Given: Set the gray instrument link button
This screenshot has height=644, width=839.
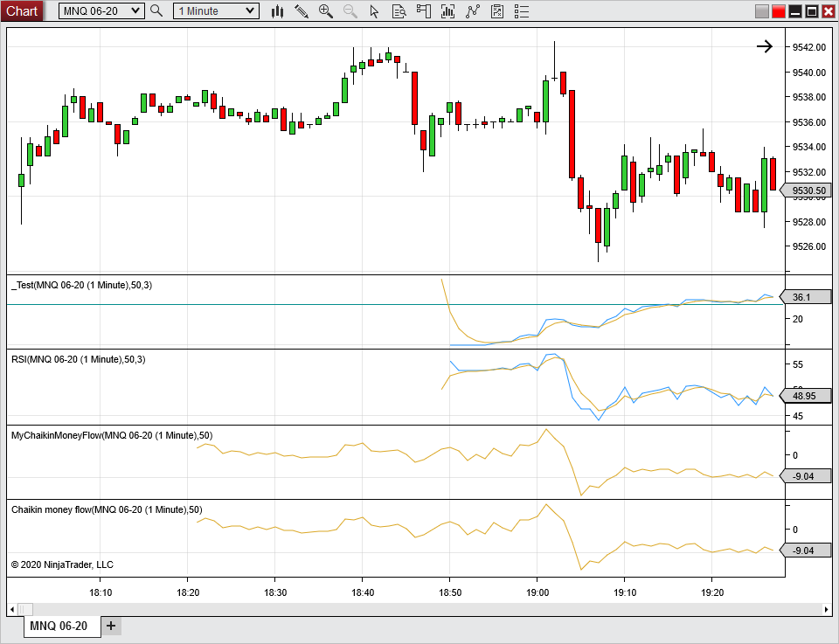Looking at the screenshot, I should [762, 10].
